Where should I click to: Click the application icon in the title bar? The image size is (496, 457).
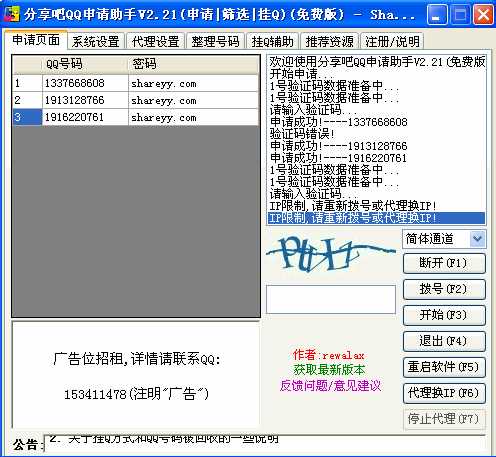click(12, 14)
